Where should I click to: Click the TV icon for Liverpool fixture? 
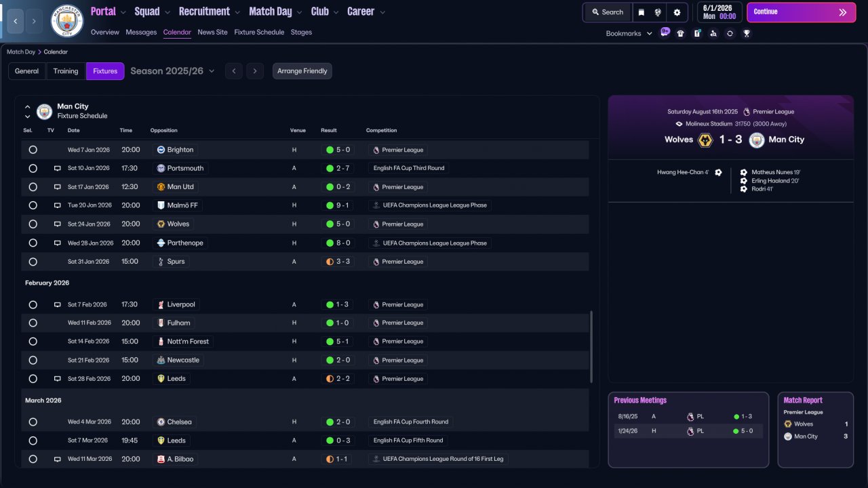click(x=58, y=305)
